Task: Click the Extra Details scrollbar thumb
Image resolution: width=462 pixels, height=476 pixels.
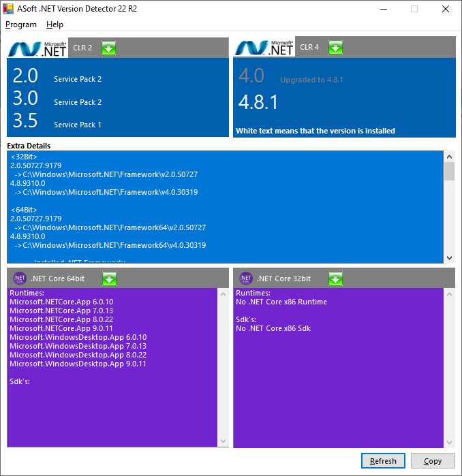Action: [x=450, y=171]
